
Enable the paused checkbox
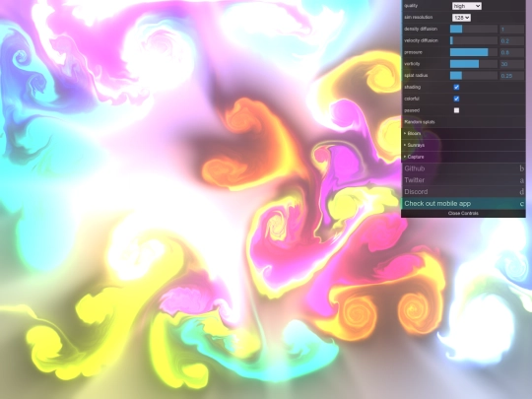(x=456, y=110)
